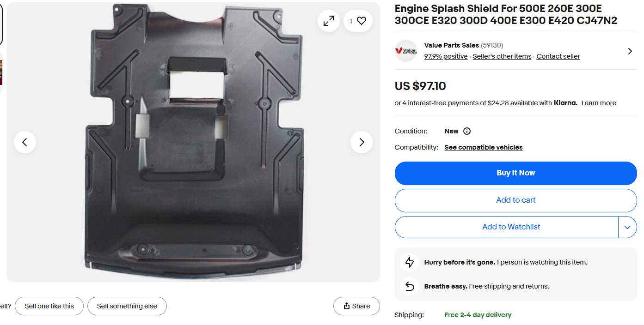Open the condition info icon
The image size is (644, 325).
coord(467,131)
